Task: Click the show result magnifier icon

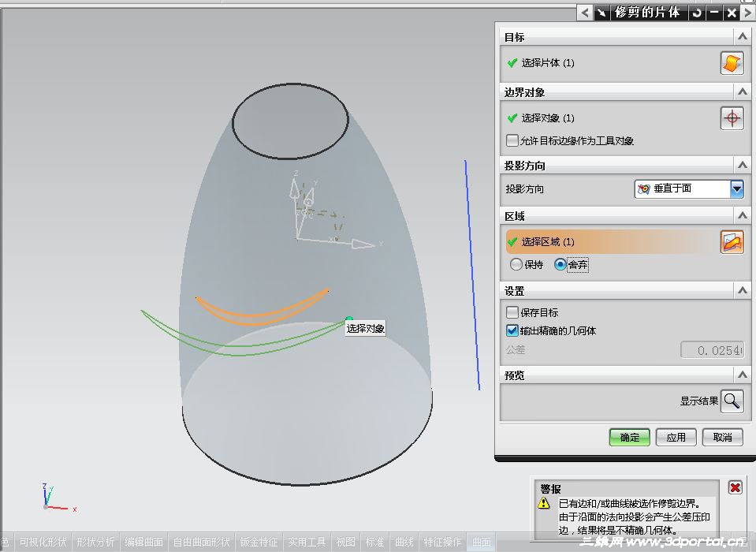Action: click(x=732, y=401)
